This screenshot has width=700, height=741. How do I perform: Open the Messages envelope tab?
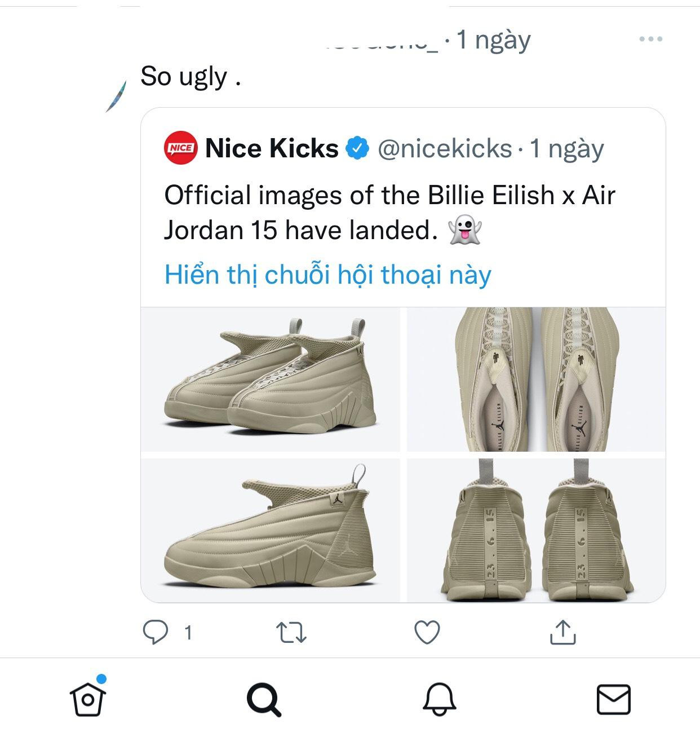pyautogui.click(x=613, y=700)
